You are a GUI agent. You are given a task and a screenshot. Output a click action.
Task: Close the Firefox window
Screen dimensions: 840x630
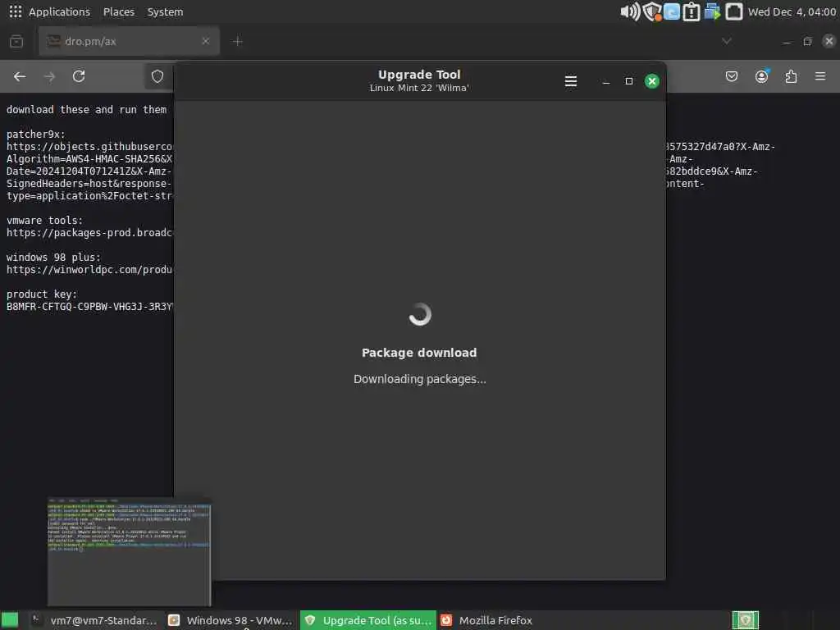point(829,41)
